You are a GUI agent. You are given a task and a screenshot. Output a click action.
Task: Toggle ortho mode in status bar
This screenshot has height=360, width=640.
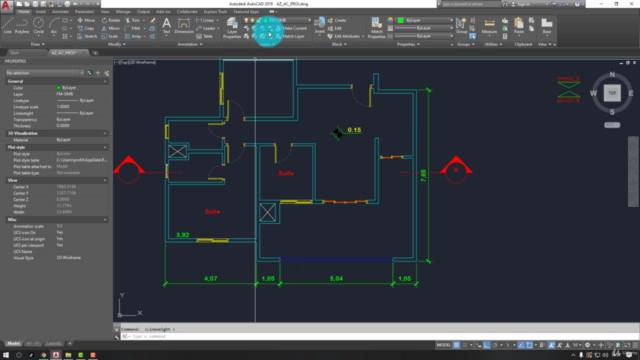[x=487, y=345]
